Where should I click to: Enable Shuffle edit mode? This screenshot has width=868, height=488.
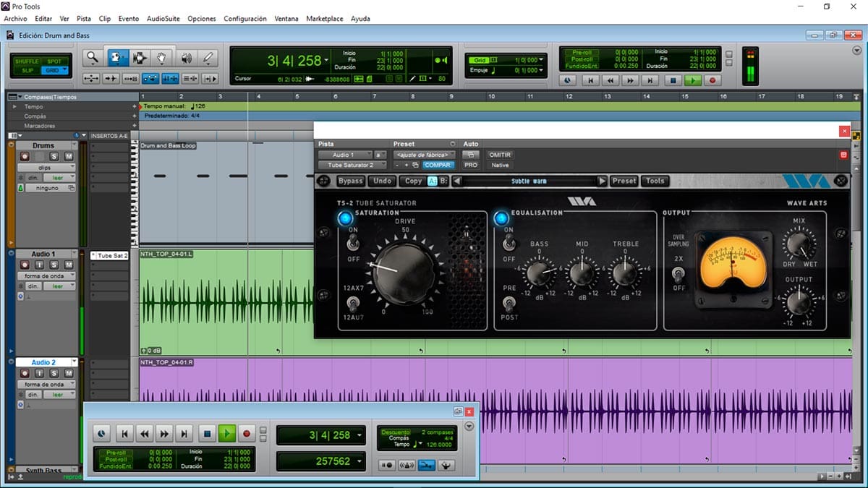click(x=28, y=61)
